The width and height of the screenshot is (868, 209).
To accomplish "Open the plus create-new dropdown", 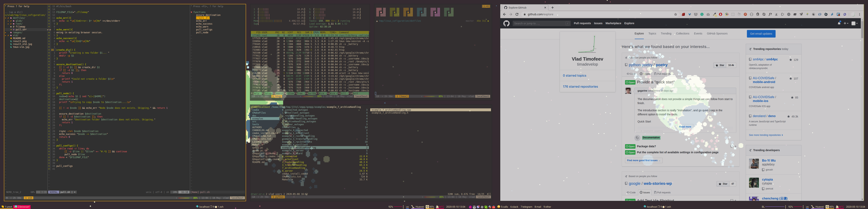I will (846, 23).
